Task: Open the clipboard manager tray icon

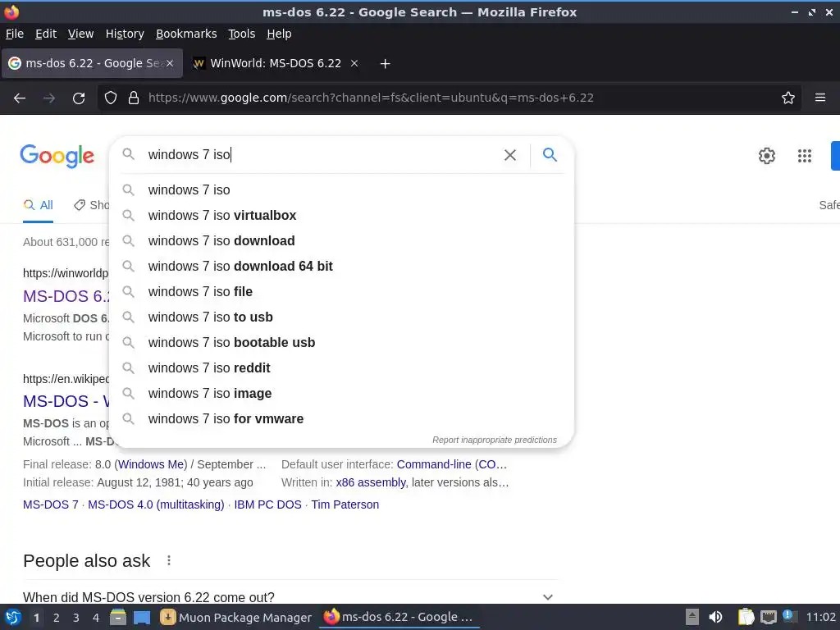Action: (746, 617)
